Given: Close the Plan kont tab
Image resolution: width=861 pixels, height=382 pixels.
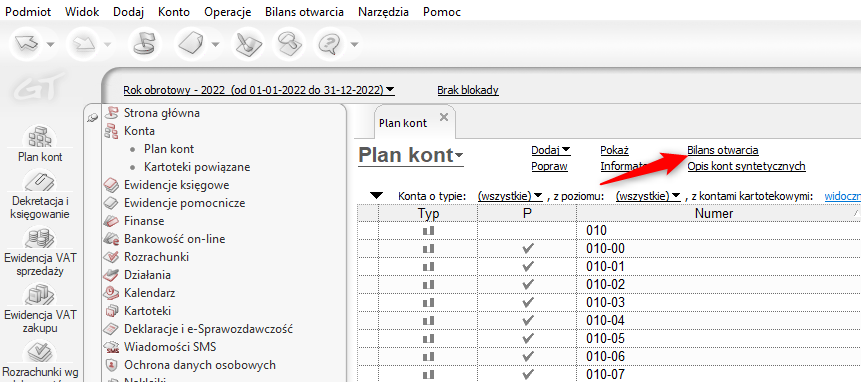Looking at the screenshot, I should coord(444,117).
